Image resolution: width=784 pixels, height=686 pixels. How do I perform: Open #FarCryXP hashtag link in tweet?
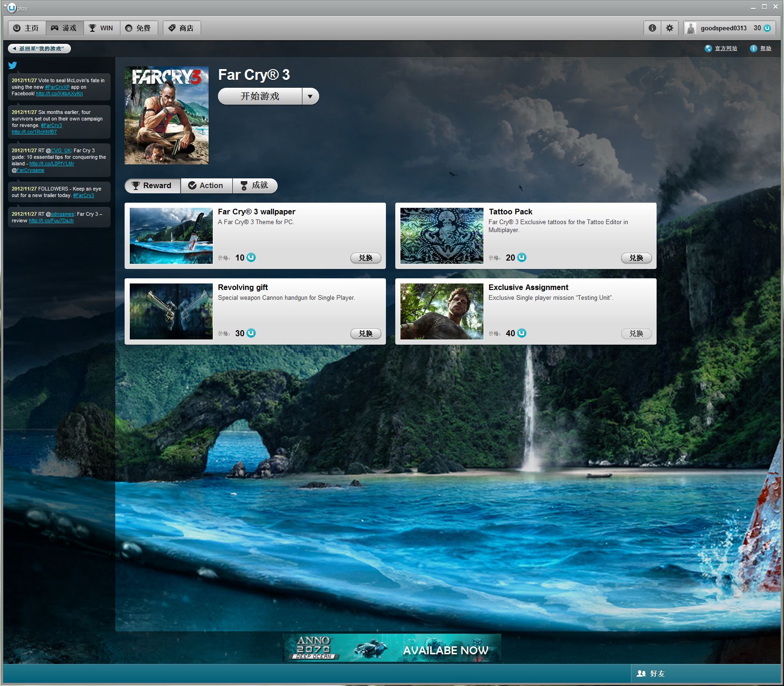point(57,87)
